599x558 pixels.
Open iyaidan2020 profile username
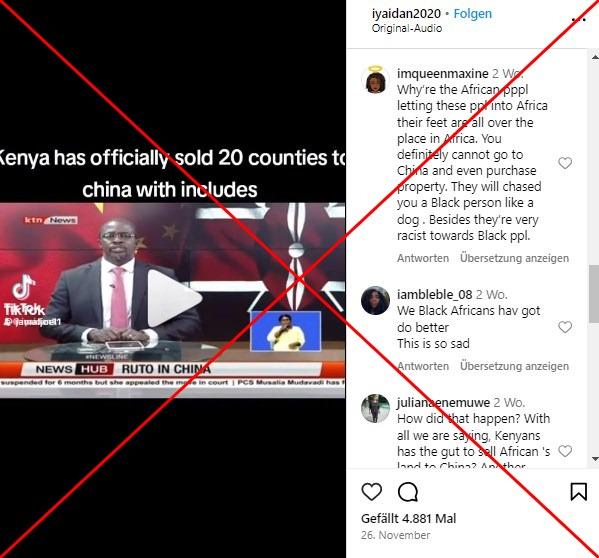pyautogui.click(x=406, y=14)
